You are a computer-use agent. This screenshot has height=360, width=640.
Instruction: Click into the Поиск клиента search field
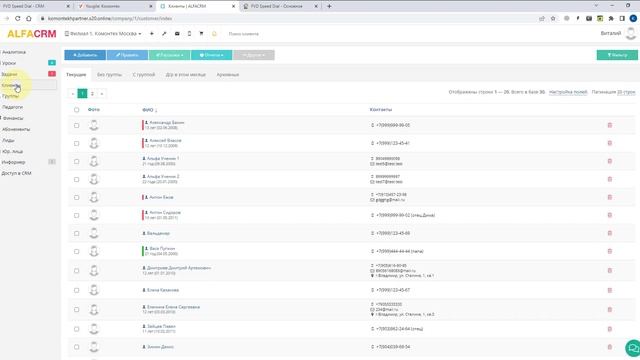click(244, 33)
